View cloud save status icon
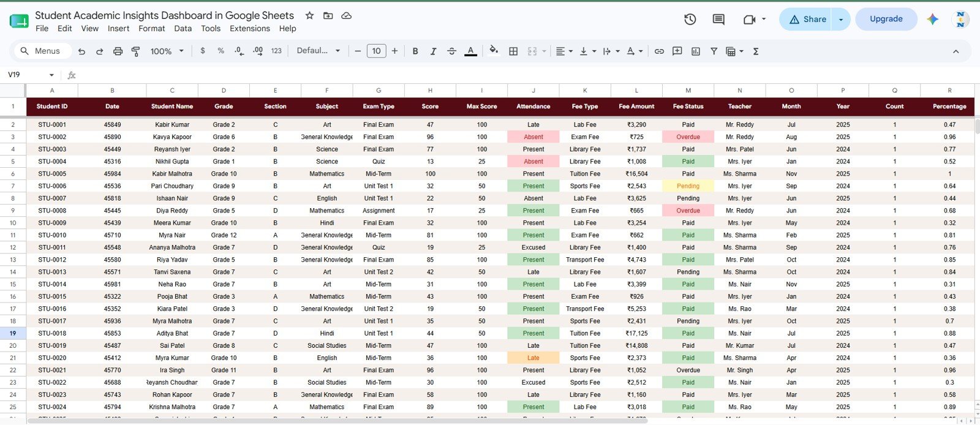Viewport: 980px width, 425px height. click(346, 15)
